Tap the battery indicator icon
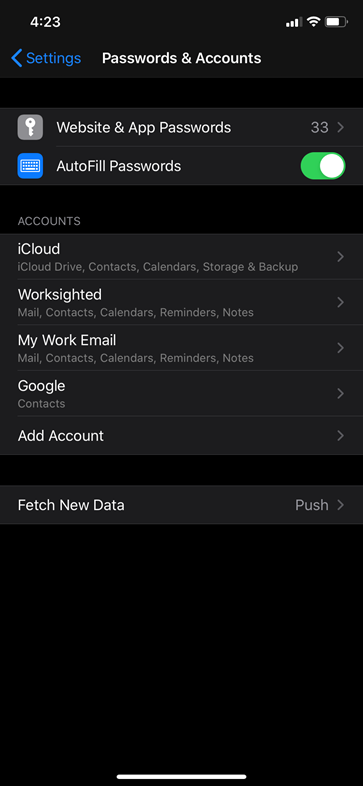363x786 pixels. point(336,22)
